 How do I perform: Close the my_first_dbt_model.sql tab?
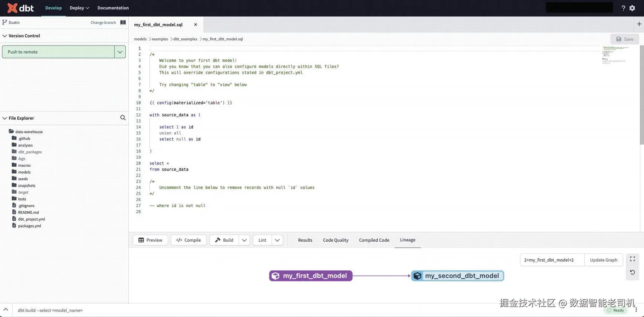pyautogui.click(x=195, y=24)
